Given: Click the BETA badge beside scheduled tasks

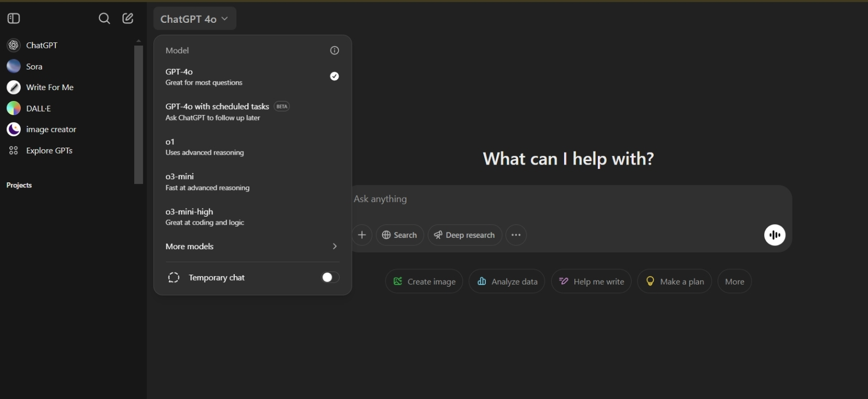Looking at the screenshot, I should click(282, 106).
